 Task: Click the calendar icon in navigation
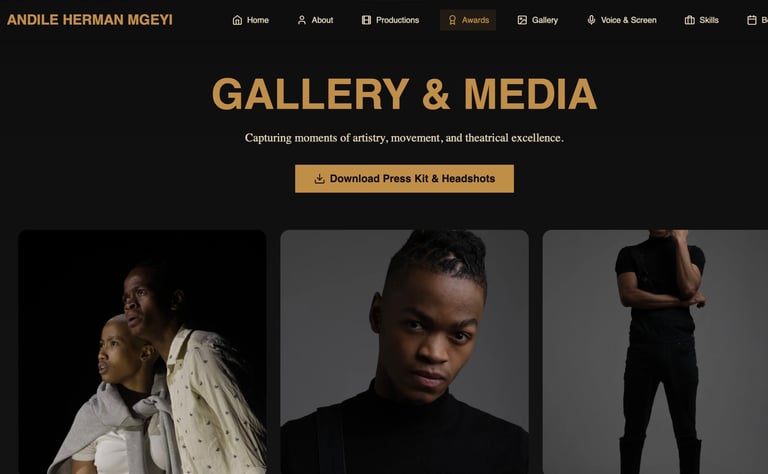(752, 20)
